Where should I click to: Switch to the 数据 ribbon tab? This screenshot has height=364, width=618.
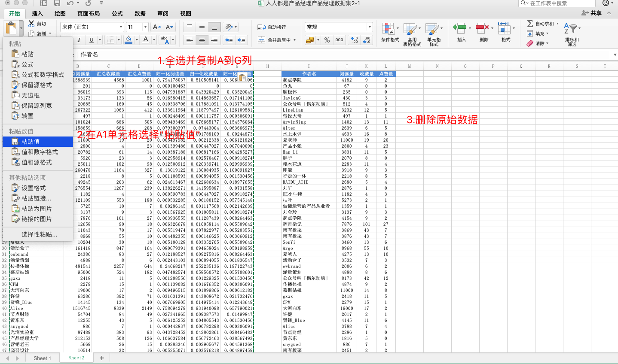tap(140, 13)
